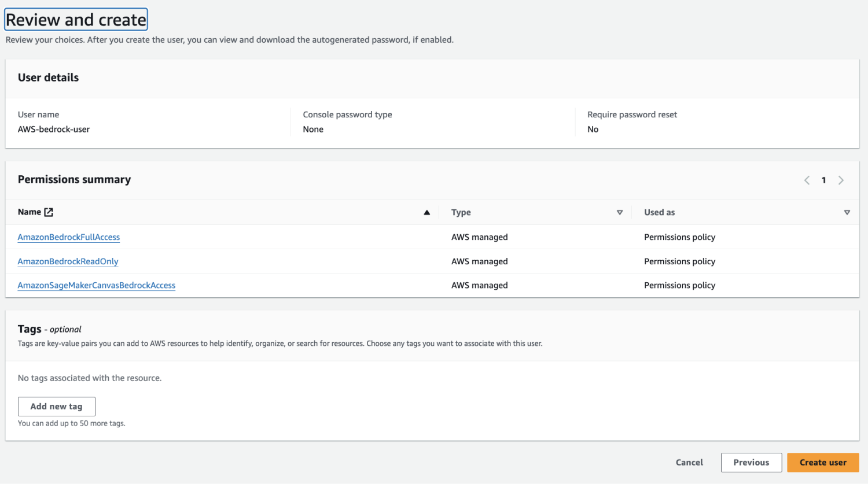Viewport: 868px width, 484px height.
Task: Click the Review and create heading
Action: [75, 19]
